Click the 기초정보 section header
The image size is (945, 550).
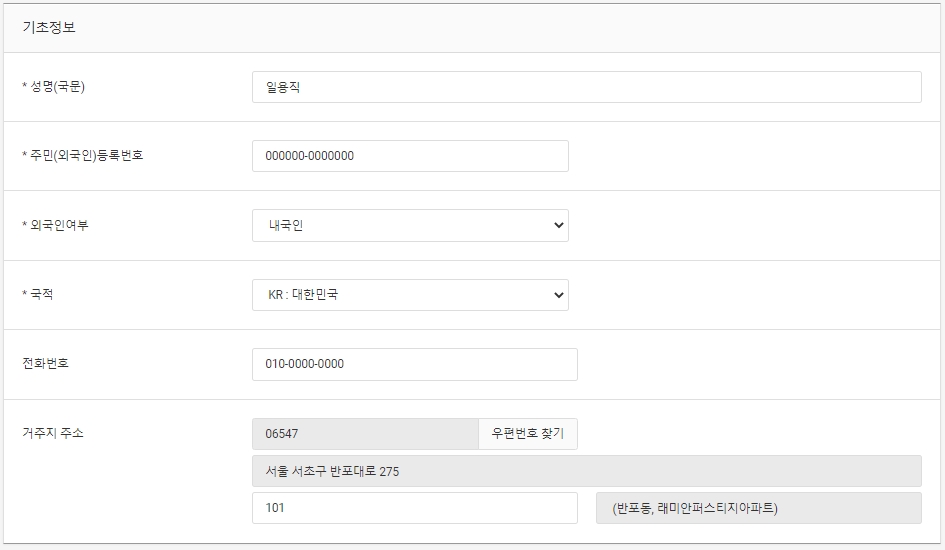click(x=49, y=27)
